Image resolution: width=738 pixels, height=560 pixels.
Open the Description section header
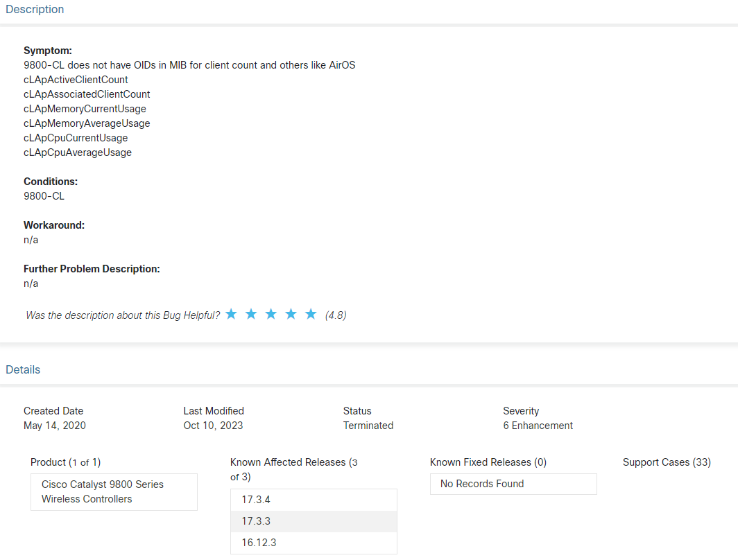[x=35, y=10]
